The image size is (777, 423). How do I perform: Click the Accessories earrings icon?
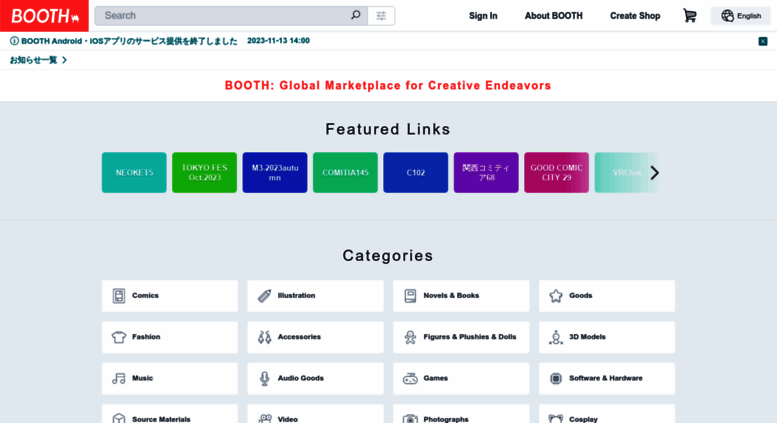click(x=264, y=337)
